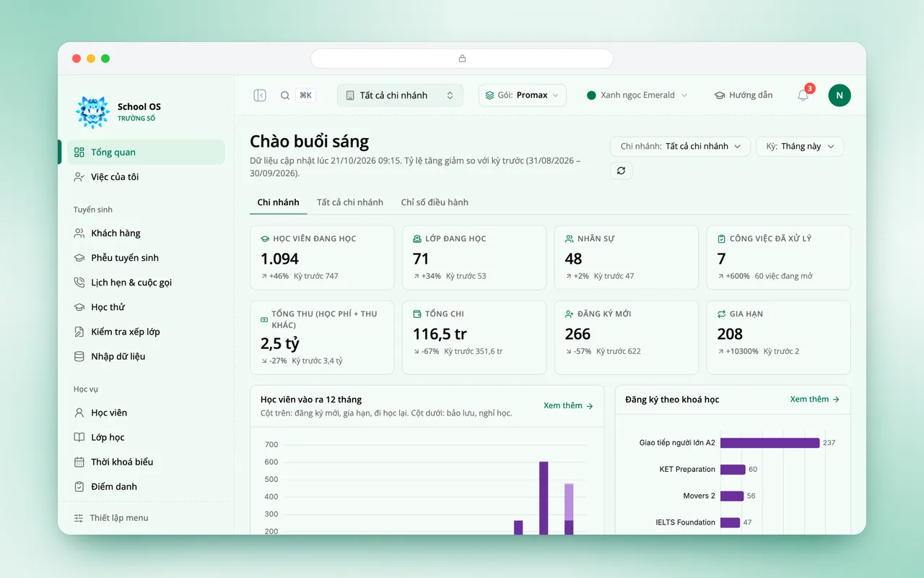Click the Việc của tôi icon
The image size is (924, 578).
coord(79,177)
